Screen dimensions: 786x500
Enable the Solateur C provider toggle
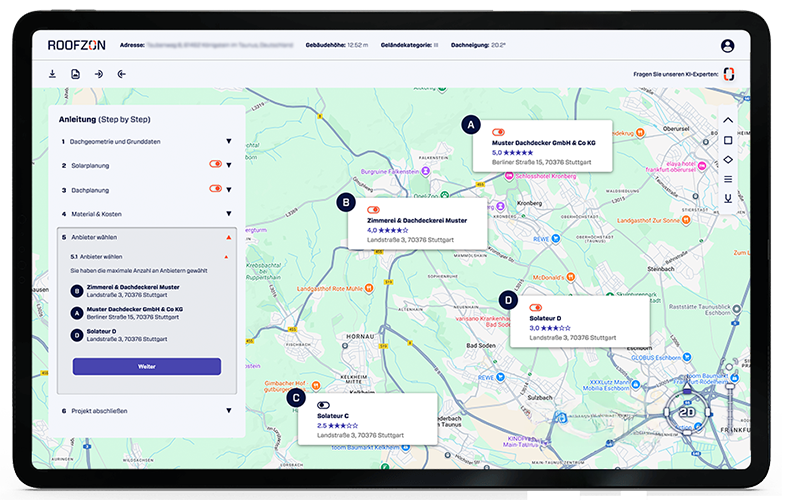[x=324, y=403]
